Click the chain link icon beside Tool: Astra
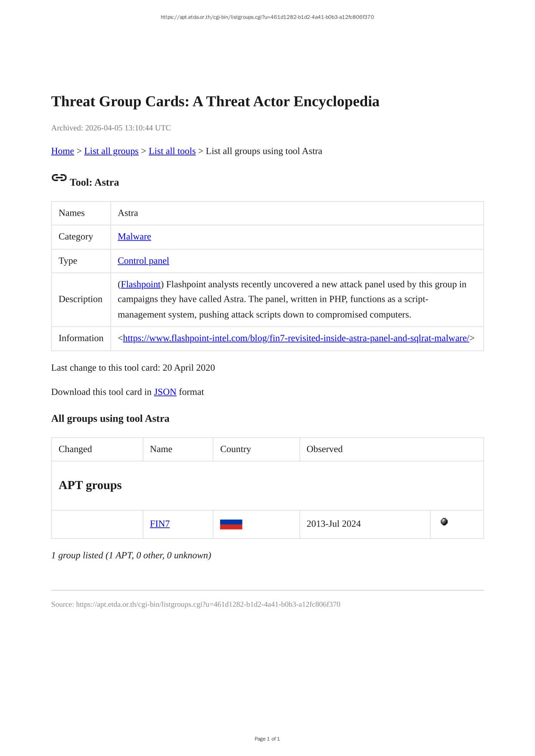 pos(59,178)
